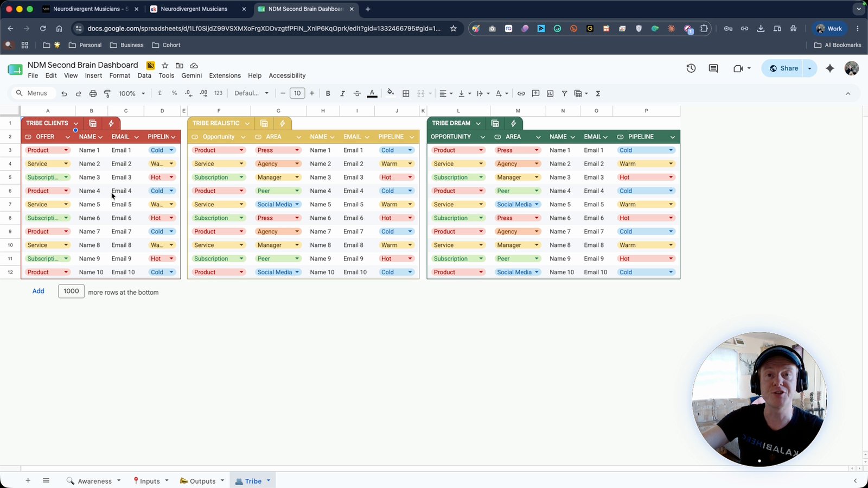This screenshot has width=868, height=488.
Task: Click the Undo icon in toolbar
Action: [x=64, y=93]
